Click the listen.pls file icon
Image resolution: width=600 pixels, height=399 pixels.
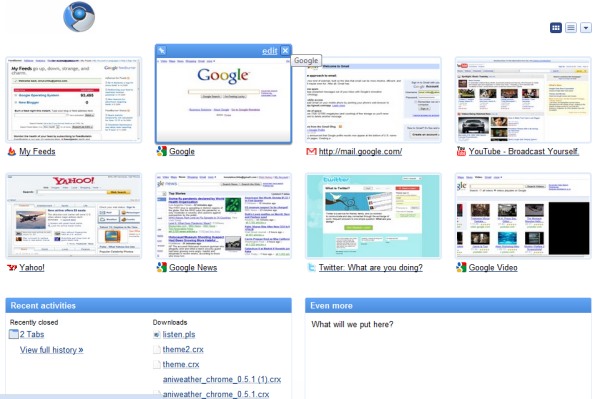tap(157, 335)
